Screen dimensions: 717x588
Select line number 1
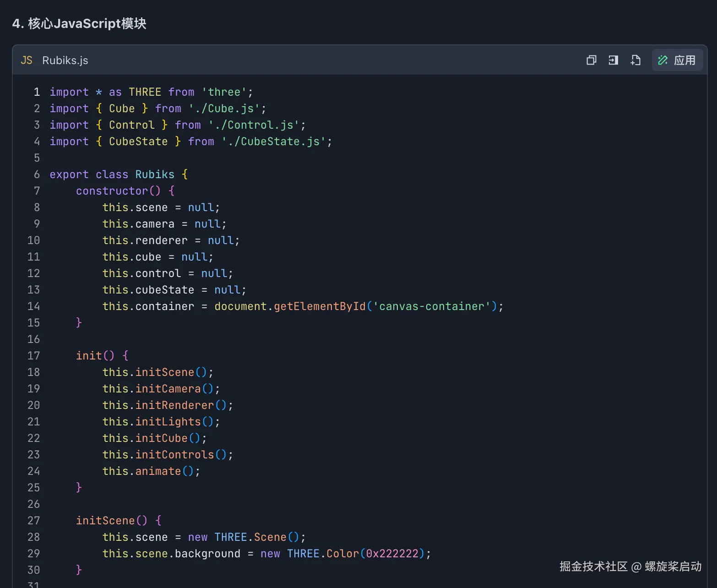point(37,92)
